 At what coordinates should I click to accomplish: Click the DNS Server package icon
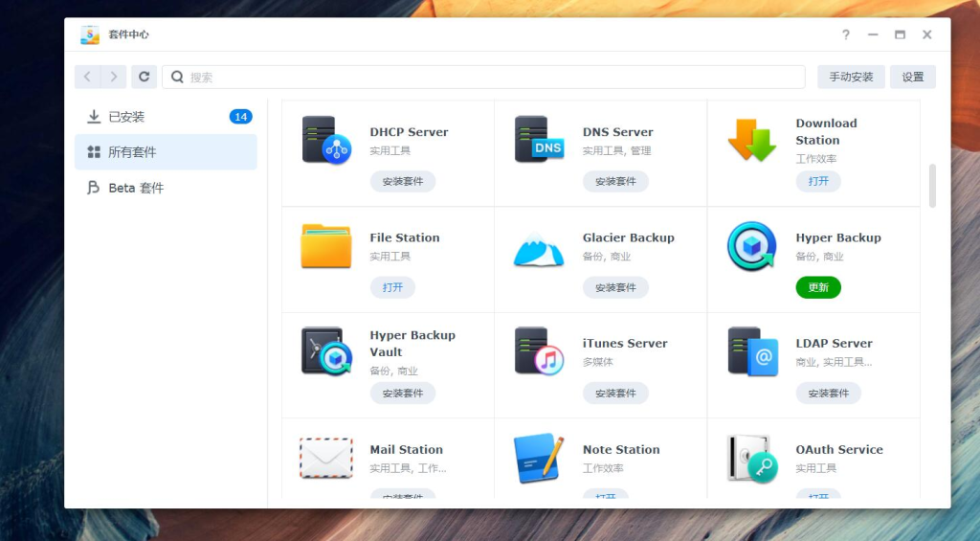click(x=539, y=139)
